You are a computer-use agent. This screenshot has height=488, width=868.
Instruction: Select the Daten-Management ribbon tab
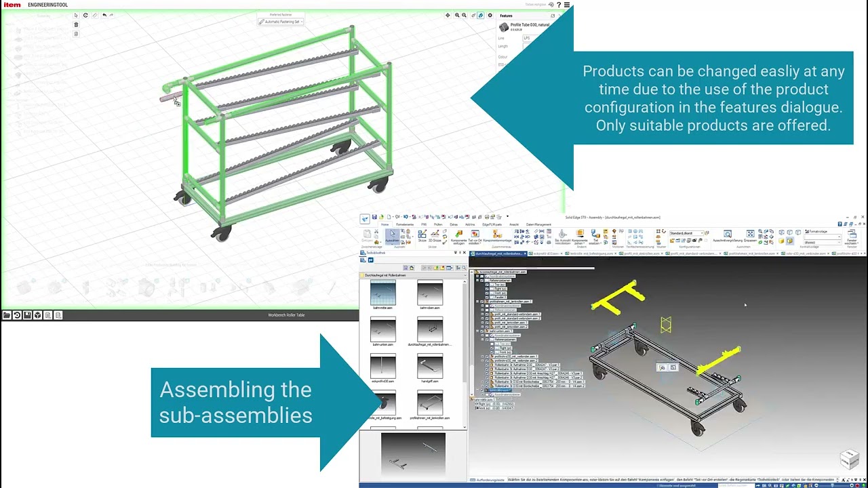(x=538, y=224)
